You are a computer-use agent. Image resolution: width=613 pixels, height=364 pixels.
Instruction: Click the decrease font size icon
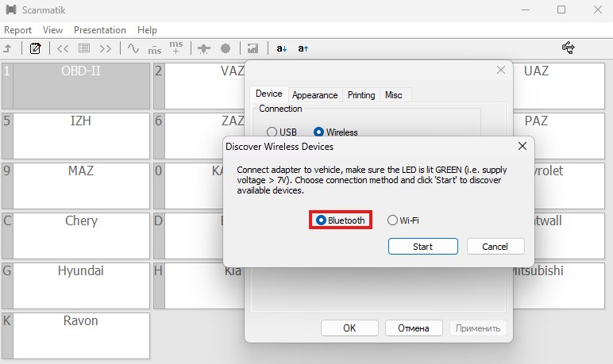pyautogui.click(x=281, y=48)
